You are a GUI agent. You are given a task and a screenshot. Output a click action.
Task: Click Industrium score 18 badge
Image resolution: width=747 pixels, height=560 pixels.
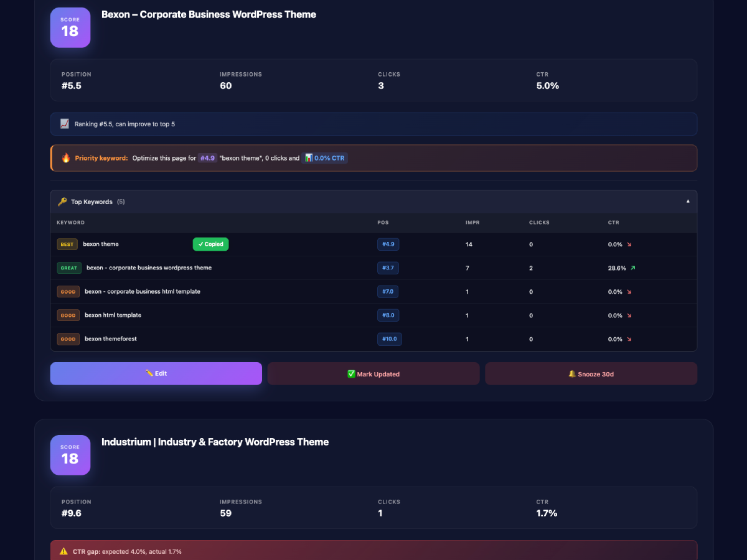point(70,455)
